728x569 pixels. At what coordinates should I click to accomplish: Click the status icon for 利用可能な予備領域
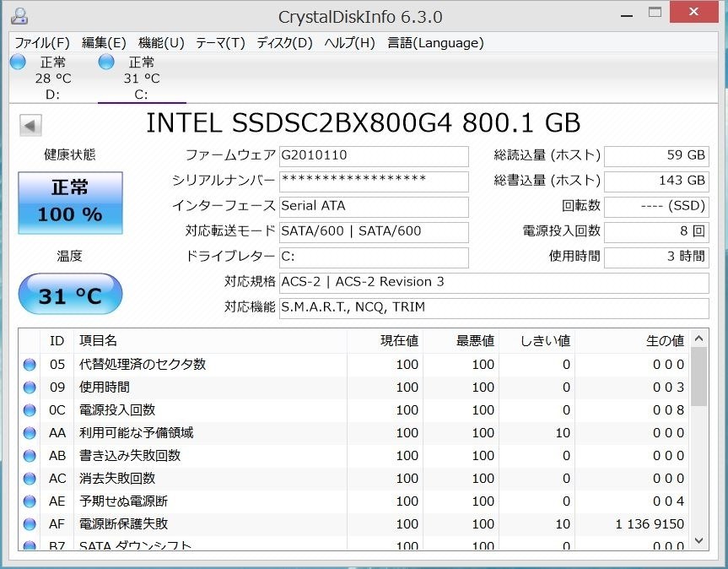(x=29, y=432)
